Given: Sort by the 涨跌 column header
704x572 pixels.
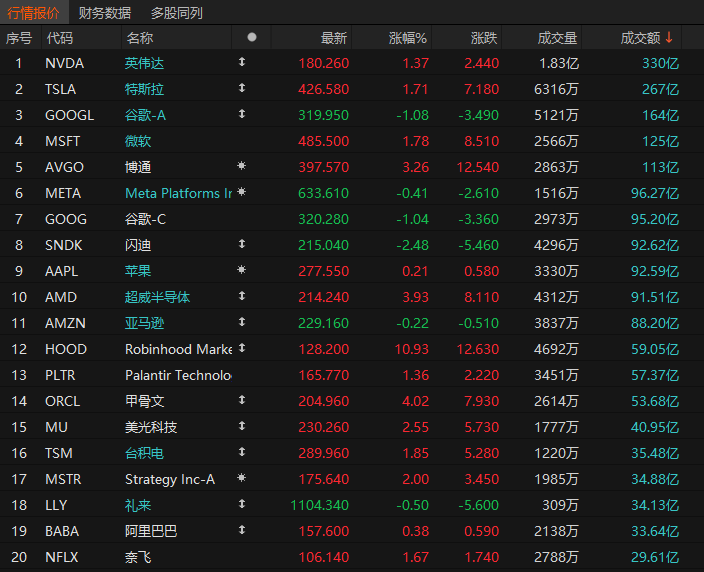Looking at the screenshot, I should tap(484, 38).
